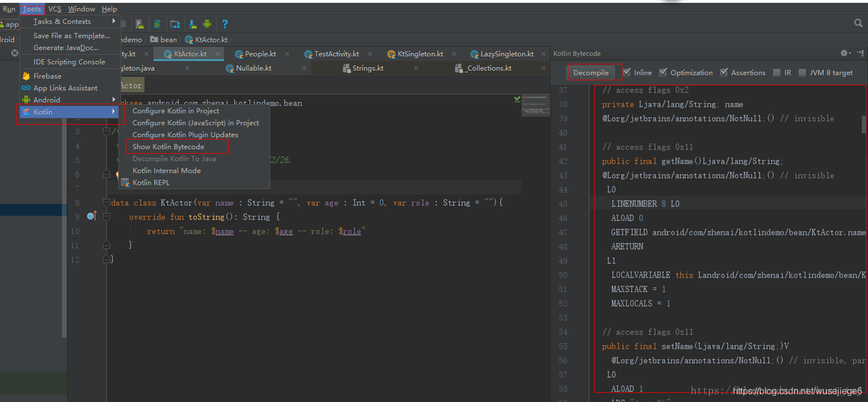Click the fold end marker on line 12

[x=107, y=259]
